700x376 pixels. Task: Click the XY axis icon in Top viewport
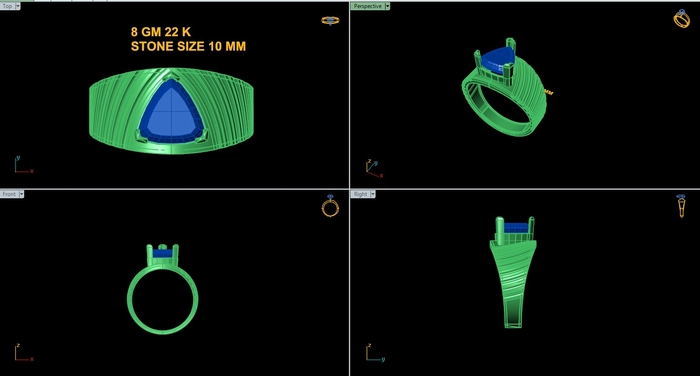(x=23, y=164)
